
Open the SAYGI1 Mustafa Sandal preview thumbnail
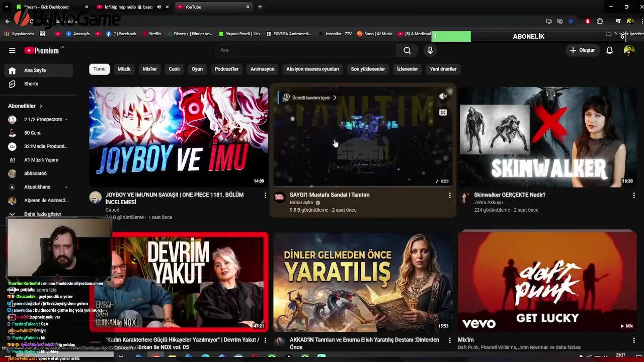(363, 137)
